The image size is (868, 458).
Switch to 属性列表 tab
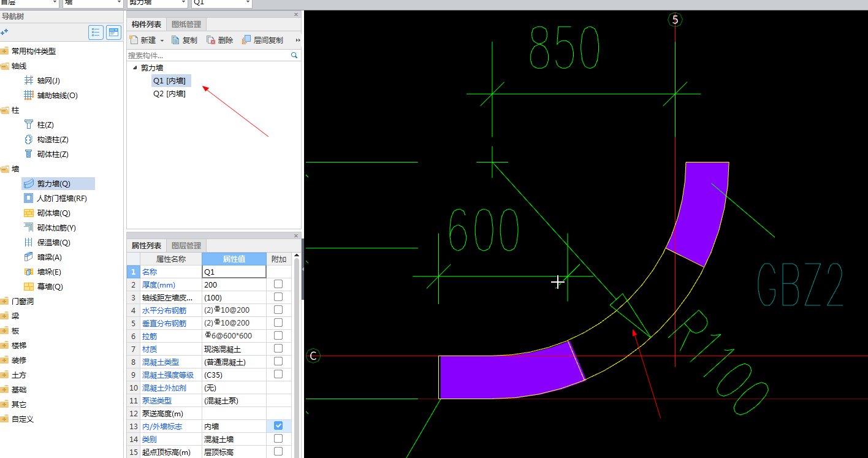point(147,246)
